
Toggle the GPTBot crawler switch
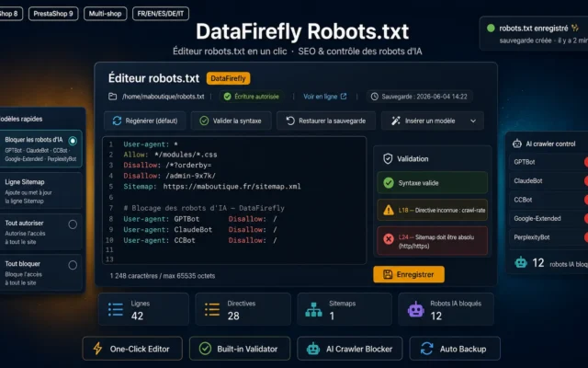tap(586, 162)
